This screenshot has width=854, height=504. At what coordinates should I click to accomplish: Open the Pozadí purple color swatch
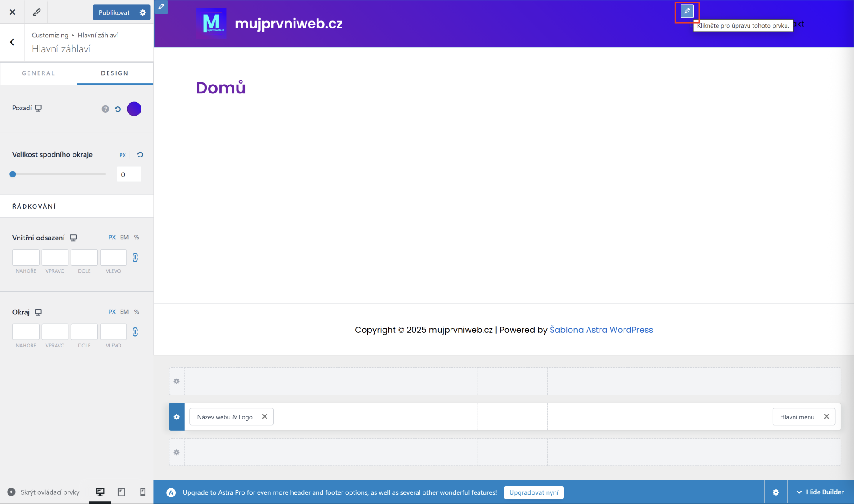click(134, 109)
